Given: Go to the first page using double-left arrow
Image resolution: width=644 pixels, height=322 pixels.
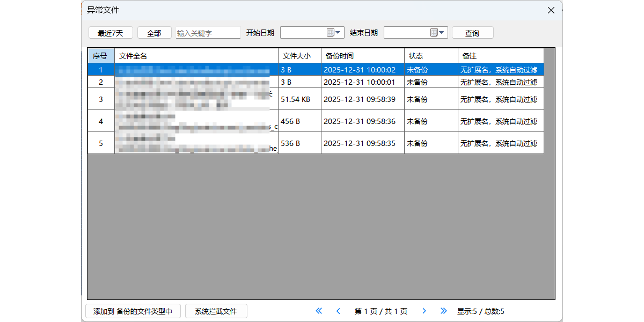Looking at the screenshot, I should point(319,311).
